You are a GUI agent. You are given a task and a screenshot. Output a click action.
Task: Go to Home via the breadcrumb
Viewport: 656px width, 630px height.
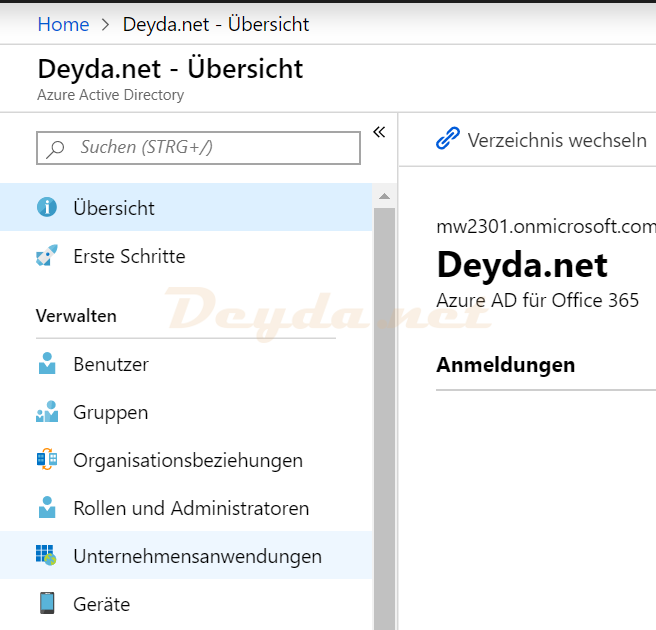click(63, 24)
